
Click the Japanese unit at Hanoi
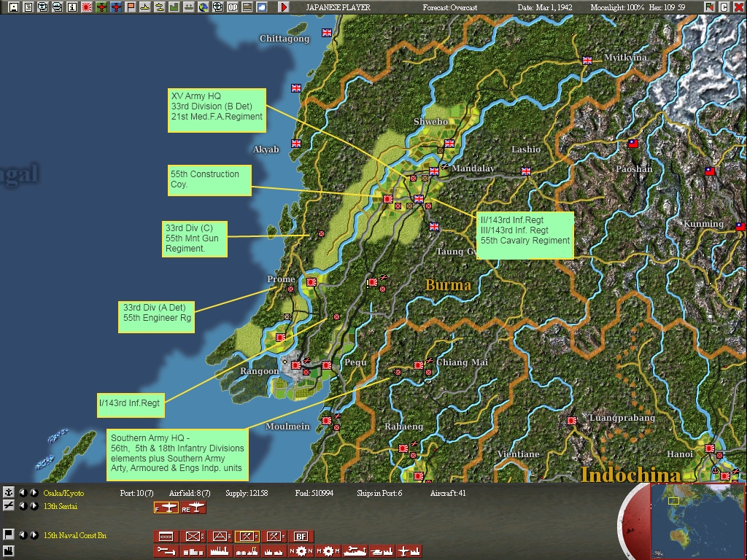tap(710, 448)
